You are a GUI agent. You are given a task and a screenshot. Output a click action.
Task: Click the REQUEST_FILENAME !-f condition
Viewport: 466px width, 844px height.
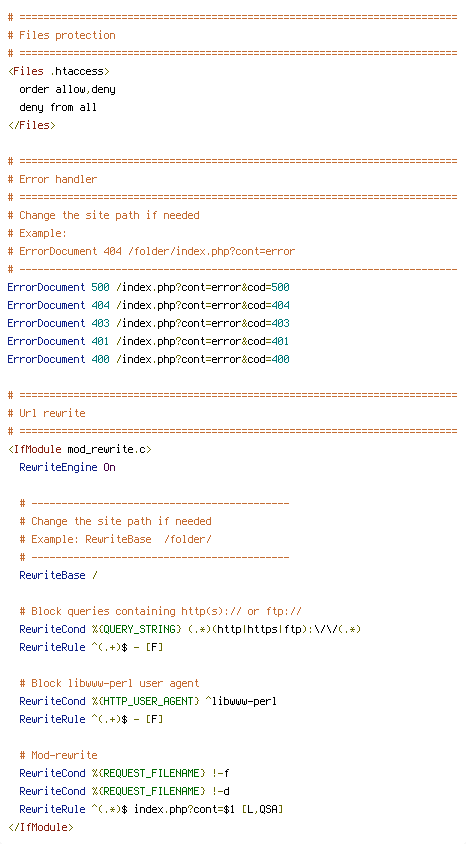point(124,773)
